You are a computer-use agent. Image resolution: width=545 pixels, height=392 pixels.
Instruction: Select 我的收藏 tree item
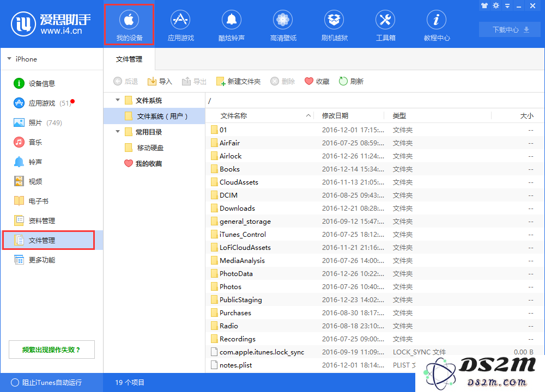[x=154, y=163]
